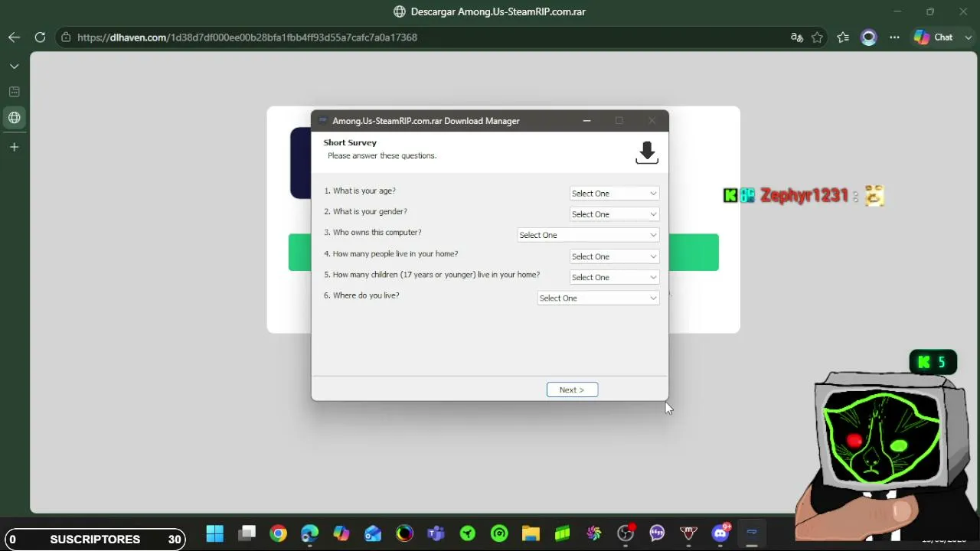Open the translate page icon

click(796, 37)
